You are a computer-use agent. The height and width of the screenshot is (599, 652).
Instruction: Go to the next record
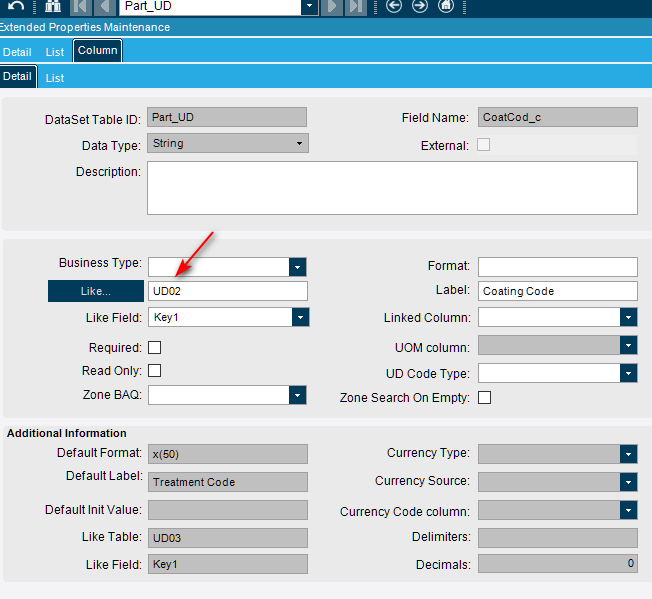pos(334,6)
